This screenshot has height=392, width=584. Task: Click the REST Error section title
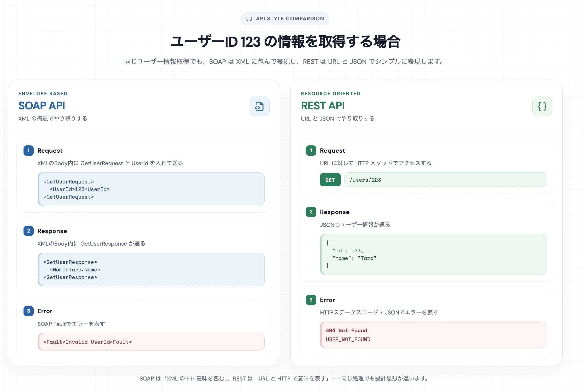coord(328,300)
